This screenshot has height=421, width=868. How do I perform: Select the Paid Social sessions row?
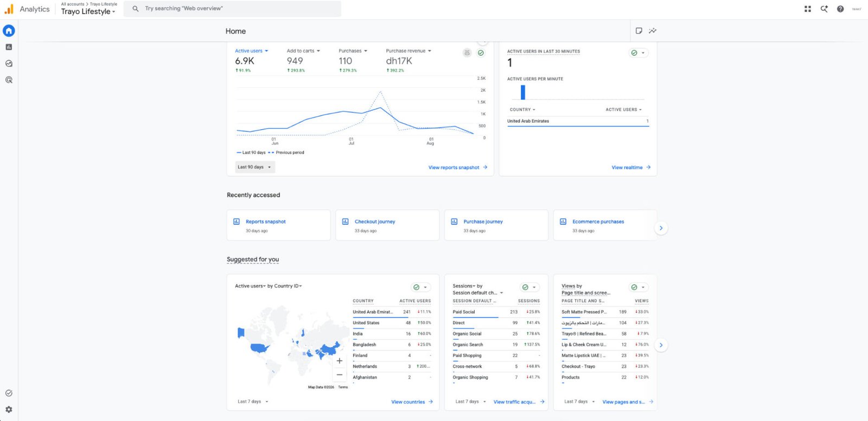pyautogui.click(x=496, y=312)
